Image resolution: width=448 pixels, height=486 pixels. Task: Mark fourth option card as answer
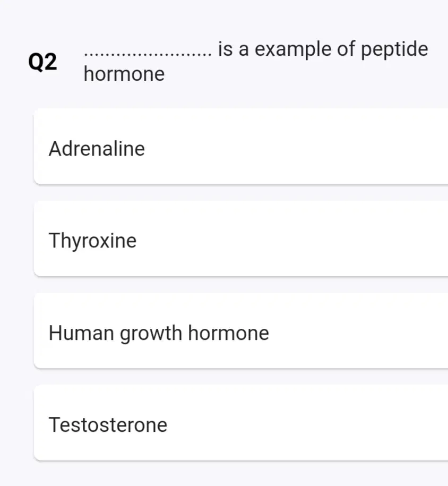(x=241, y=423)
